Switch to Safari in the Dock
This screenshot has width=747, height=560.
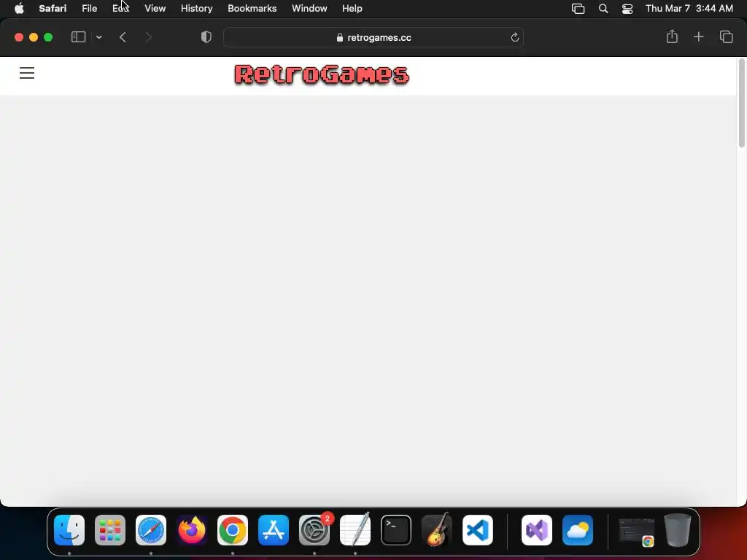coord(151,529)
